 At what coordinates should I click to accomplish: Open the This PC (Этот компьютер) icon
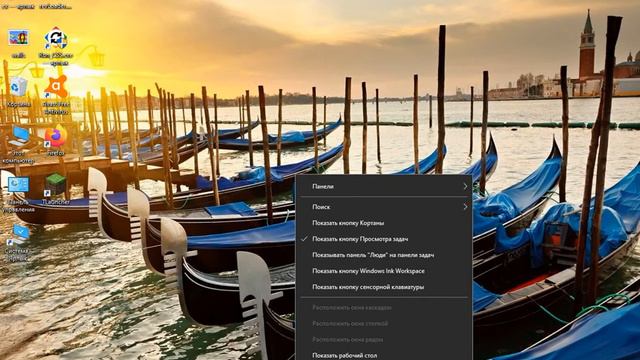[18, 144]
